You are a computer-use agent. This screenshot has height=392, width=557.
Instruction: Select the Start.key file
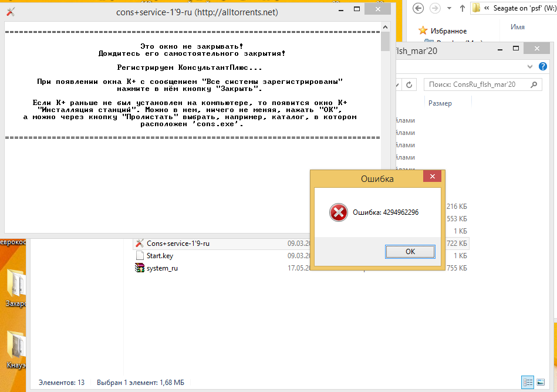pyautogui.click(x=160, y=256)
